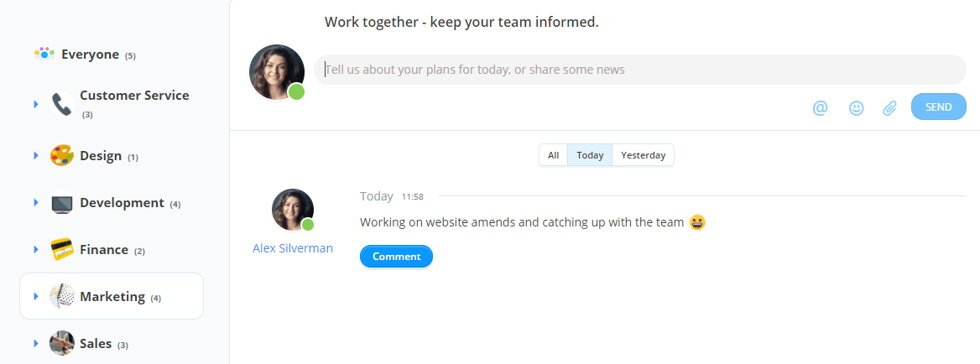Select the Marketing group in sidebar

coord(112,296)
